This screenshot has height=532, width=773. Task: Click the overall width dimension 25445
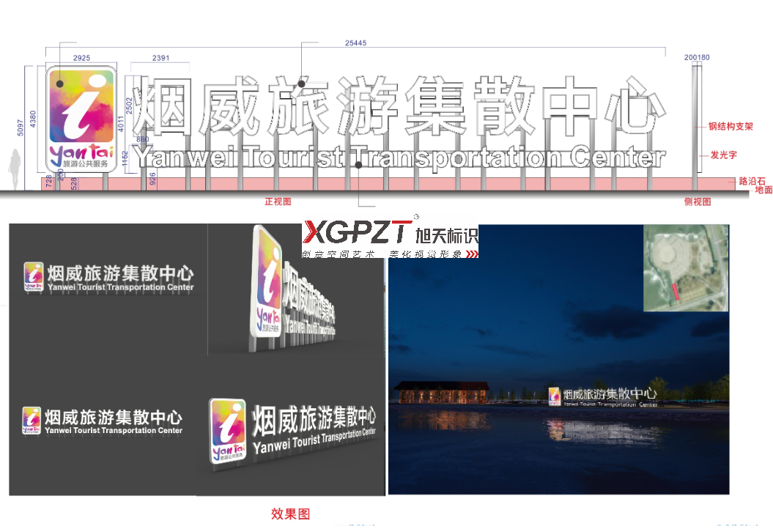click(x=355, y=43)
